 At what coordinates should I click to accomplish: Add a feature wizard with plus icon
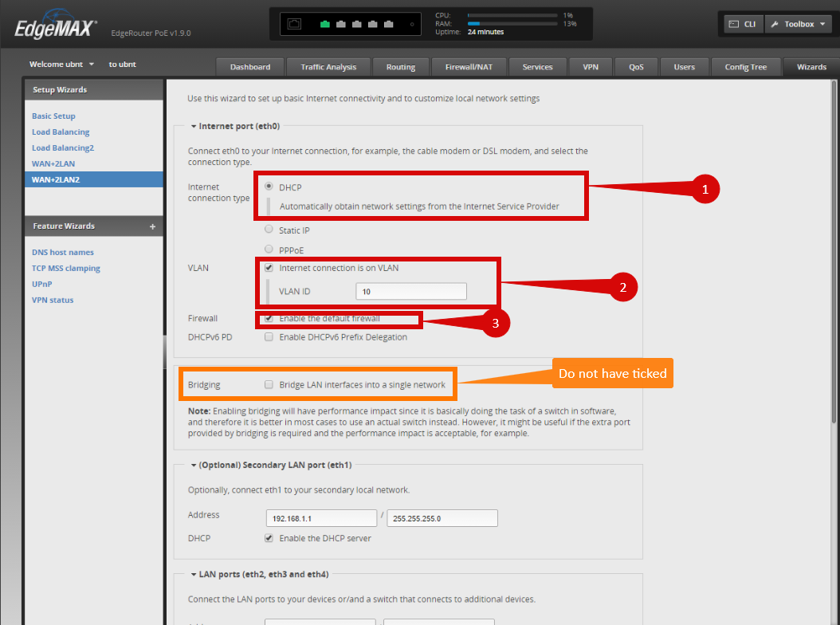click(152, 226)
